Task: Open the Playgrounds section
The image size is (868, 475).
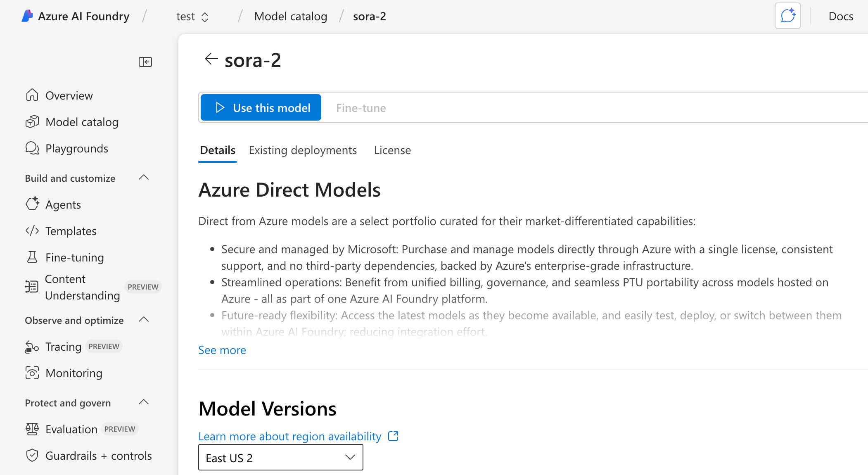Action: tap(77, 148)
